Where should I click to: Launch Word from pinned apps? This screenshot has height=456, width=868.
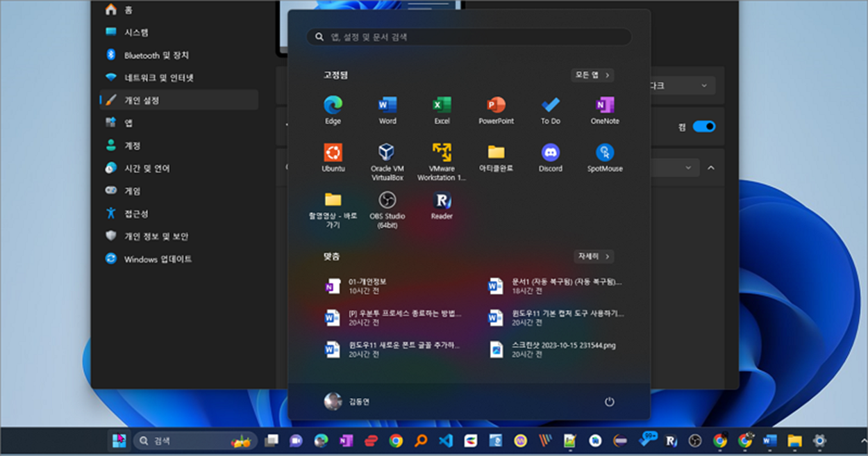coord(387,110)
